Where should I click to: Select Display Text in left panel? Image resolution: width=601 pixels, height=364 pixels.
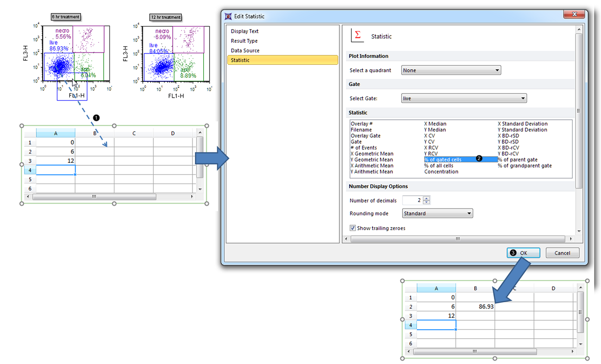245,31
